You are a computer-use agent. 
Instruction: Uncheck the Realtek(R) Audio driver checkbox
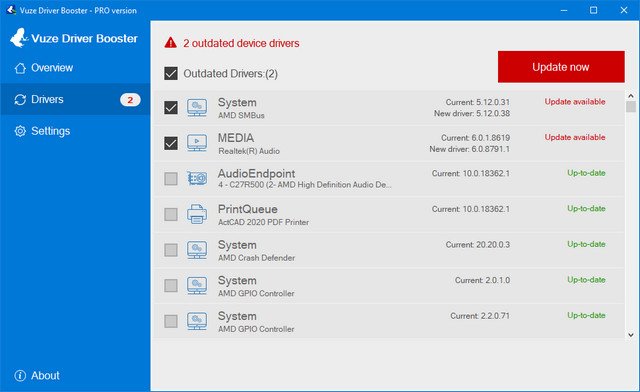click(x=171, y=143)
